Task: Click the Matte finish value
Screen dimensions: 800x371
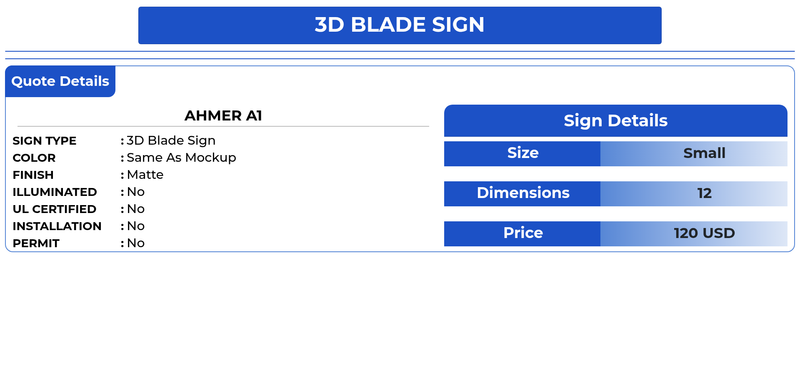Action: [x=145, y=175]
